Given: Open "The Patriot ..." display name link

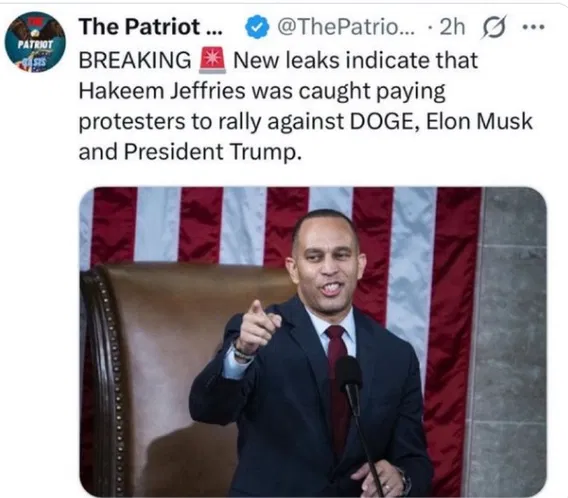Looking at the screenshot, I should pyautogui.click(x=151, y=27).
